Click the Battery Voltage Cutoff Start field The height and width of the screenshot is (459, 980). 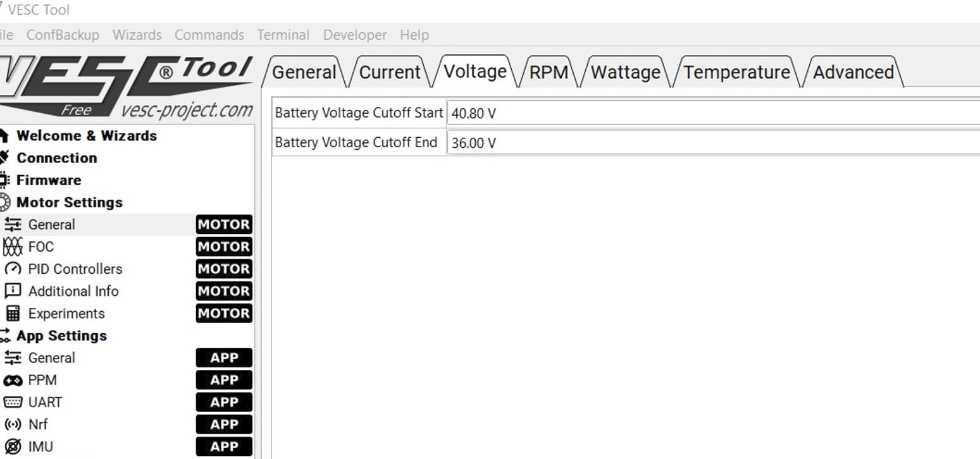click(713, 113)
